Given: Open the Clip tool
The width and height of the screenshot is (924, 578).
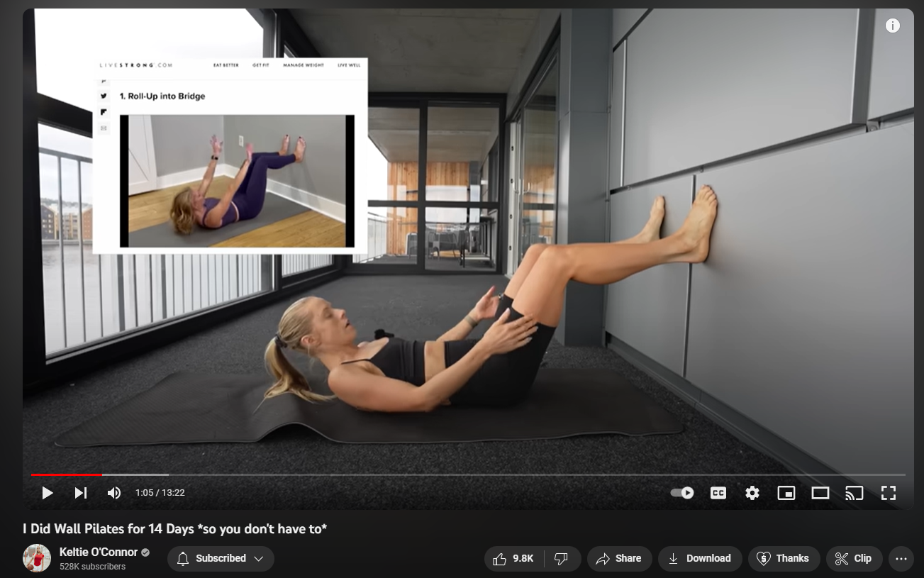Looking at the screenshot, I should (x=854, y=558).
